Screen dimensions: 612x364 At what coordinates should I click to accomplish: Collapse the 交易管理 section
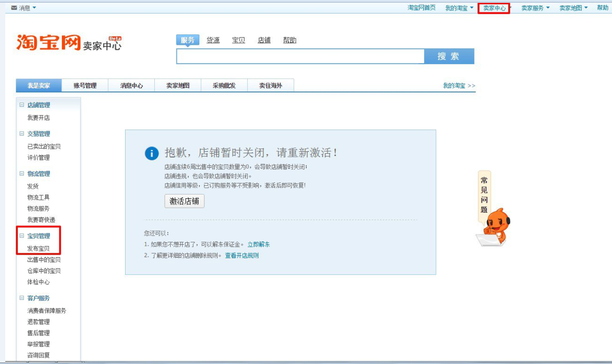pyautogui.click(x=22, y=134)
